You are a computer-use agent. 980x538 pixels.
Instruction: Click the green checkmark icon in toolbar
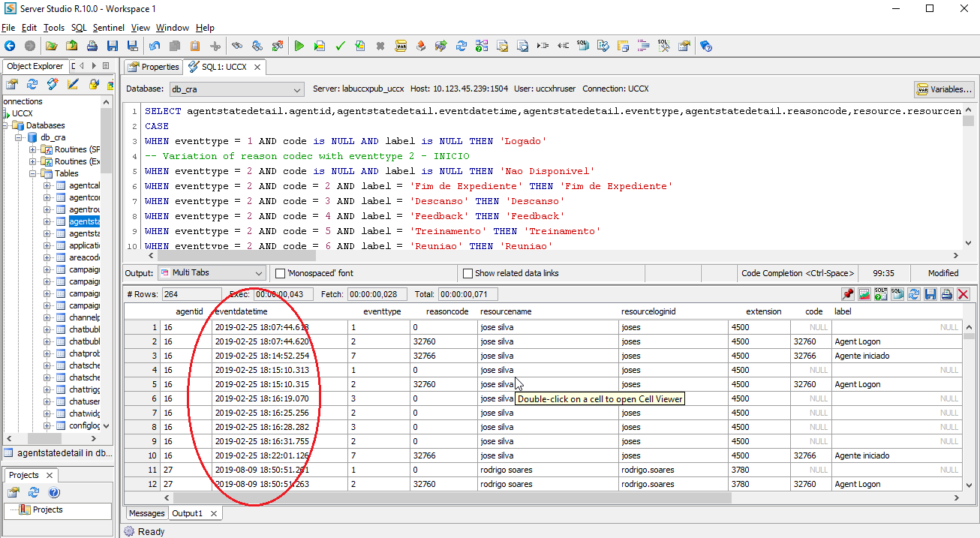click(340, 46)
